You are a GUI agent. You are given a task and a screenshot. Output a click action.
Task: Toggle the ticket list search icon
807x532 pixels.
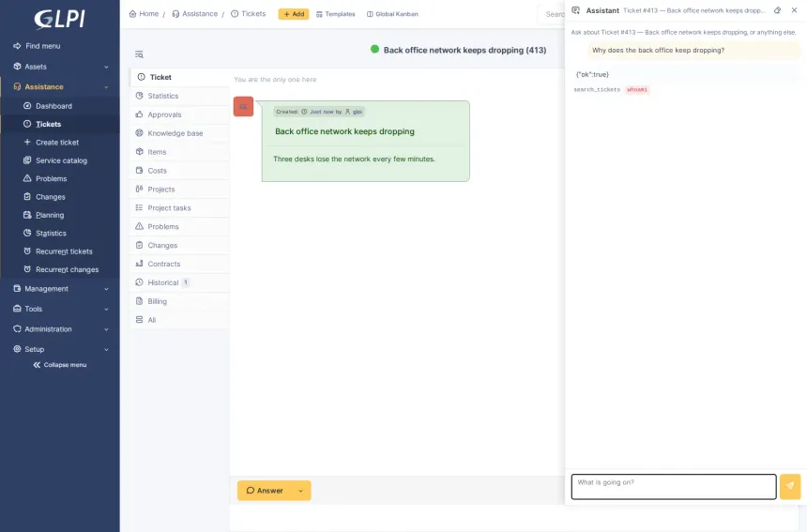click(x=139, y=54)
